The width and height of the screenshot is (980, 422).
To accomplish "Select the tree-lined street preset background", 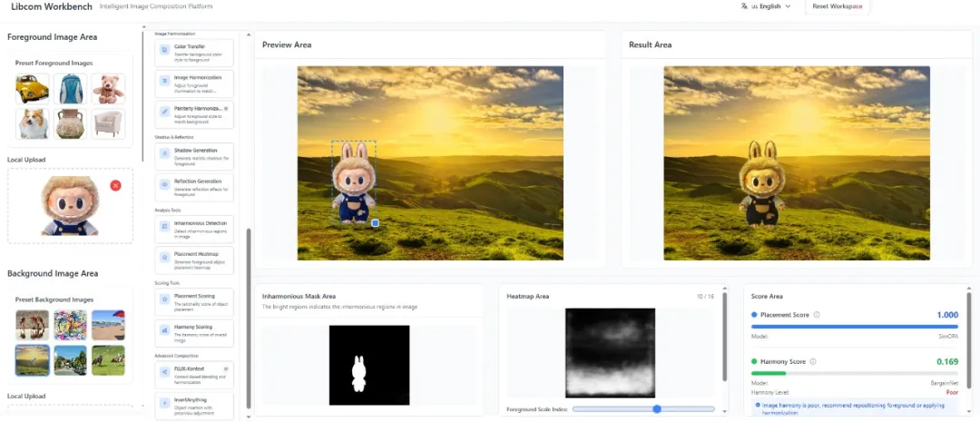I will (70, 360).
